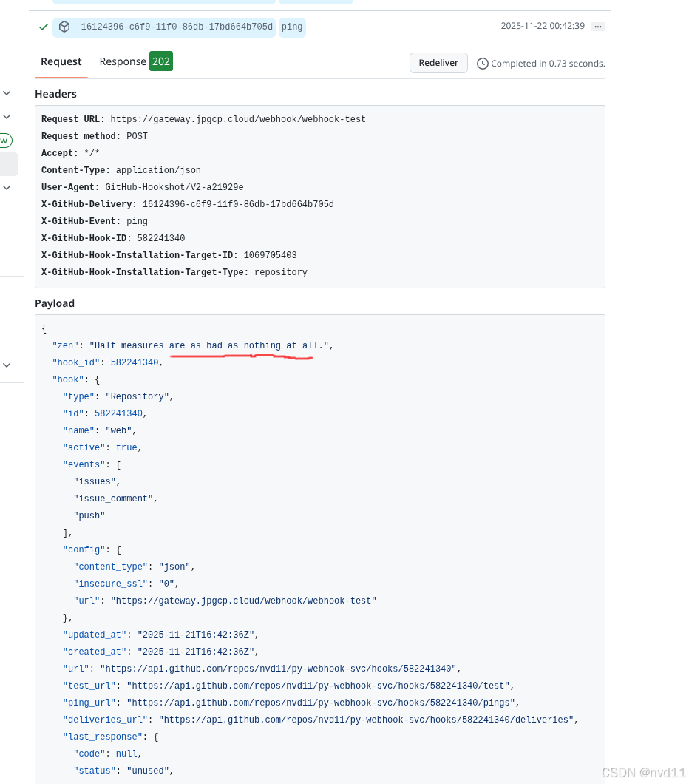Image resolution: width=689 pixels, height=784 pixels.
Task: Click the X-GitHub-Hook-ID 582241340 line
Action: [x=113, y=238]
